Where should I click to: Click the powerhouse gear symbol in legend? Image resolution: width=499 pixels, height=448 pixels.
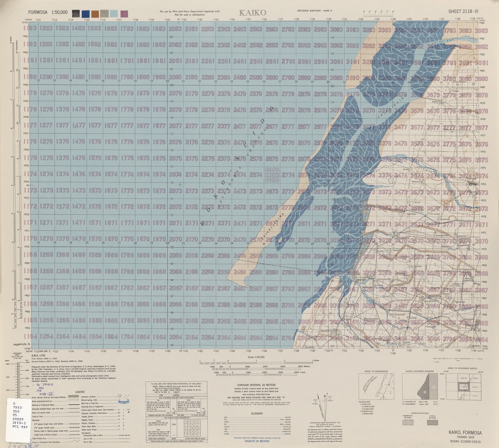[129, 412]
